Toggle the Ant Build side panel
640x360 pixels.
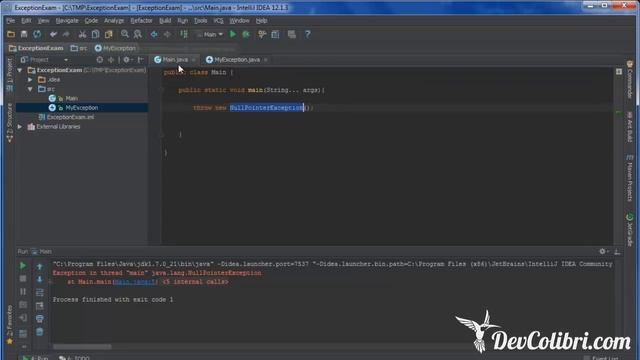point(630,127)
